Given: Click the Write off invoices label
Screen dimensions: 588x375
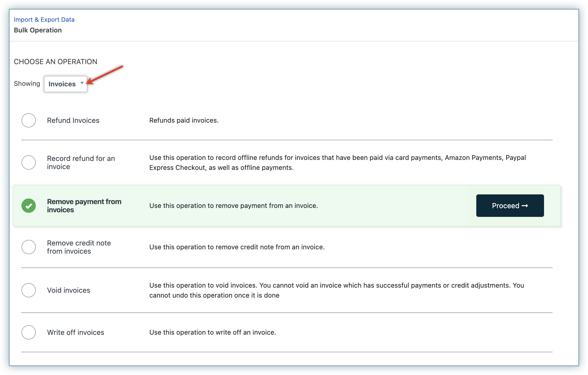Looking at the screenshot, I should pyautogui.click(x=75, y=332).
